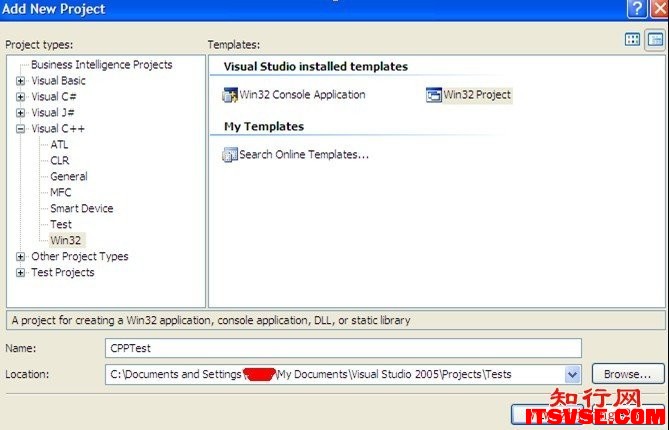This screenshot has height=430, width=669.
Task: Select ATL under Visual C++
Action: pos(59,145)
